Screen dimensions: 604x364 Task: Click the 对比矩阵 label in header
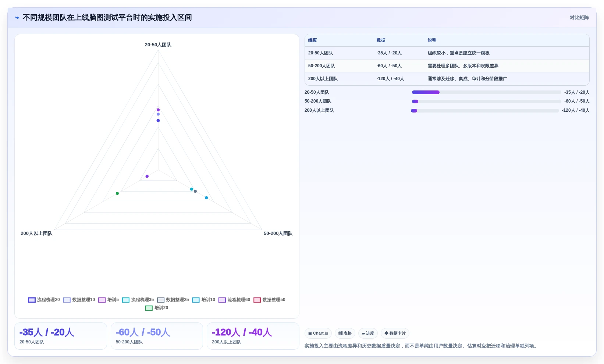(x=579, y=18)
